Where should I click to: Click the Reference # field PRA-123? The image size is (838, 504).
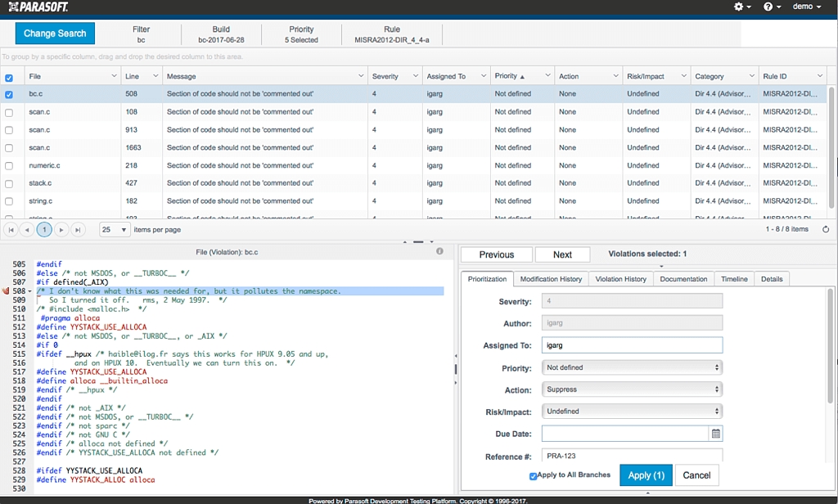[x=632, y=456]
